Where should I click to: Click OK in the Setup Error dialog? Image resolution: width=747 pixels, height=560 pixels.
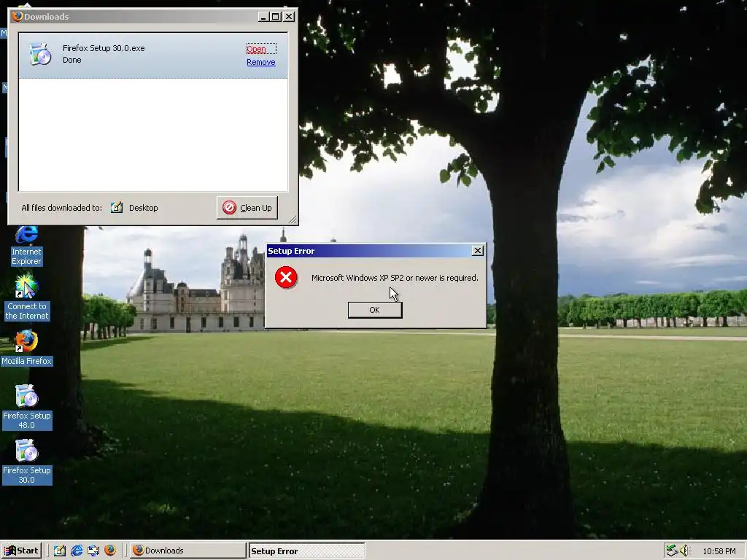[x=375, y=310]
